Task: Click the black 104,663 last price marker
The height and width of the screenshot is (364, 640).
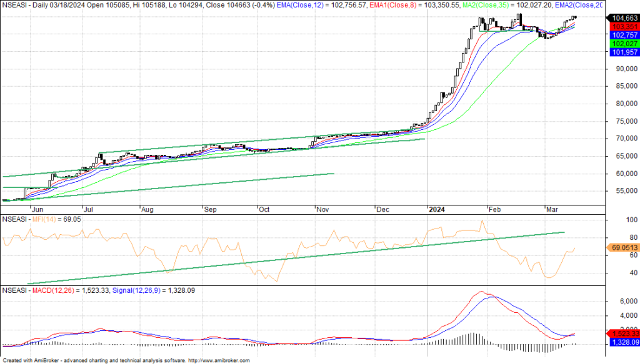Action: click(x=625, y=18)
